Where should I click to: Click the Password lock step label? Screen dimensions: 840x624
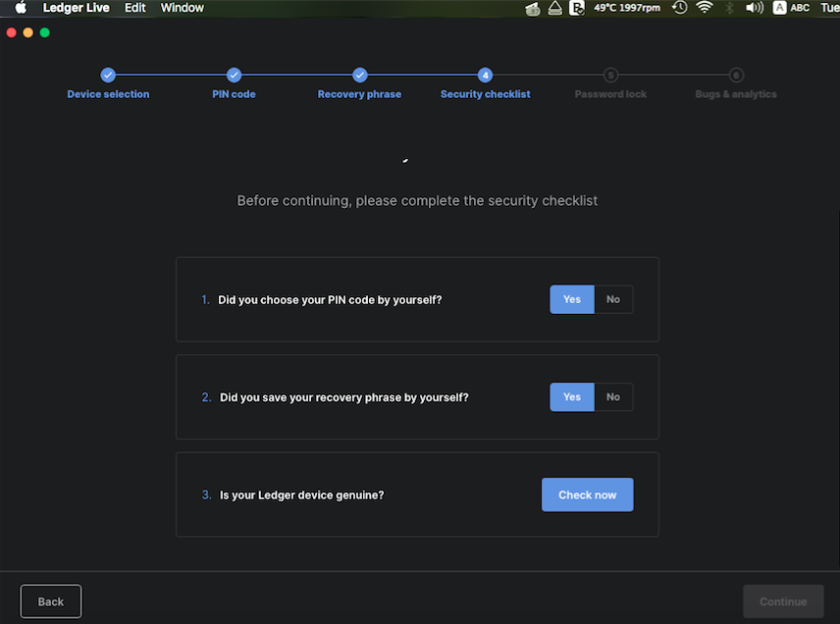click(x=610, y=94)
